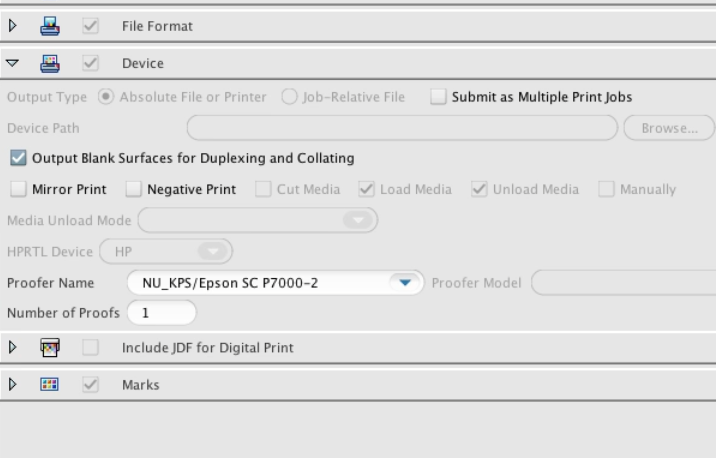
Task: Toggle the Cut Media checkbox
Action: pyautogui.click(x=263, y=189)
